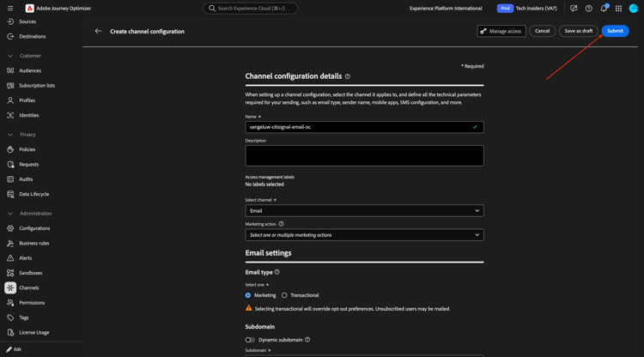Screen dimensions: 644x357
Task: Click the Submit button
Action: (x=615, y=31)
